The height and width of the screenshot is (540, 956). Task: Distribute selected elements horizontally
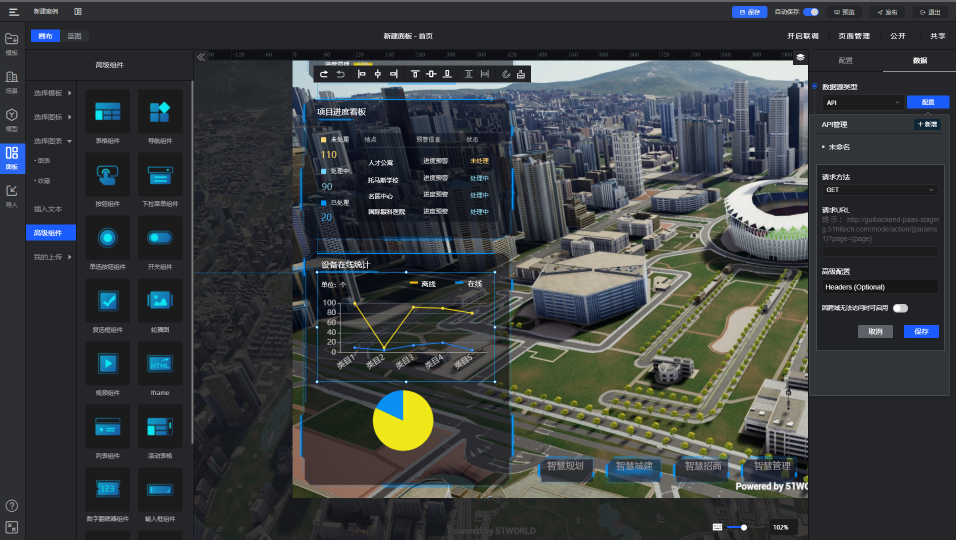pyautogui.click(x=485, y=74)
